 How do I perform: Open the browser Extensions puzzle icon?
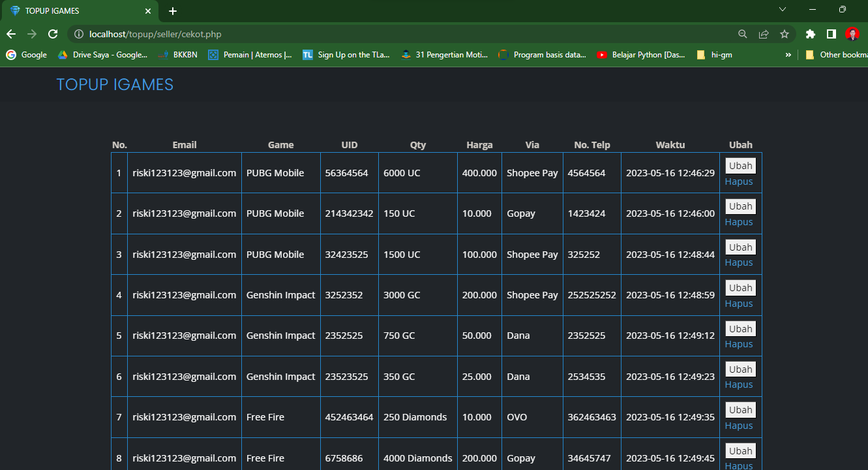pyautogui.click(x=810, y=34)
